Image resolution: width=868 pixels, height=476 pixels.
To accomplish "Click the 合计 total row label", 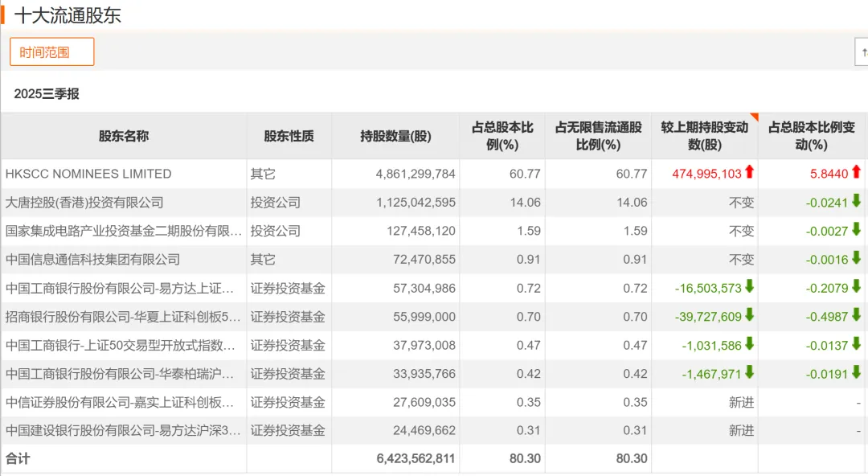I will [18, 459].
